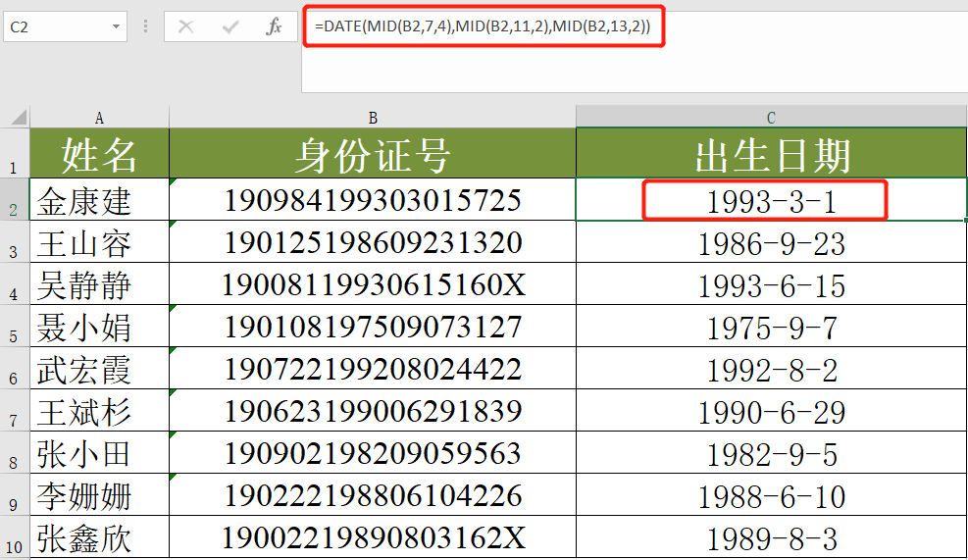Viewport: 968px width, 560px height.
Task: Select row 9 header
Action: [x=14, y=494]
